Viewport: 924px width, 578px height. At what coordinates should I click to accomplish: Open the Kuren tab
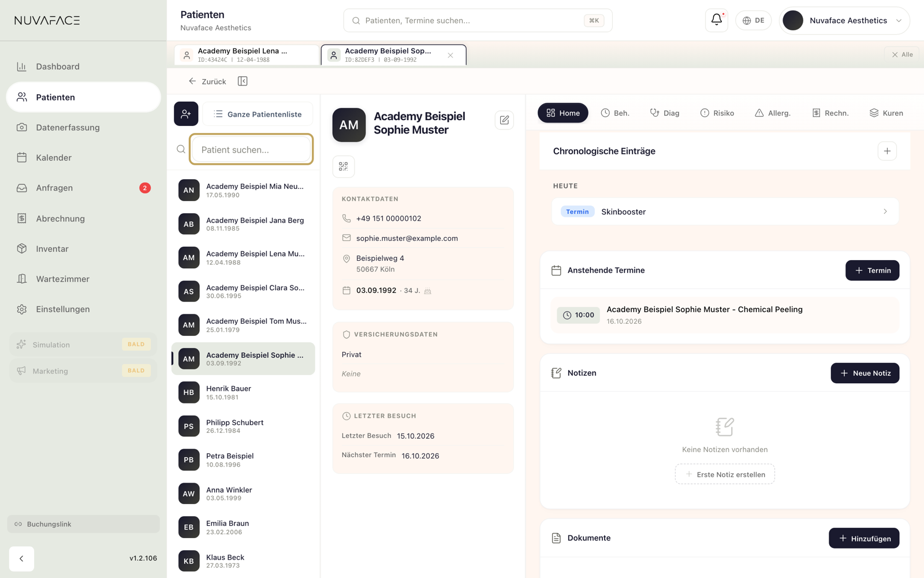[x=886, y=113]
